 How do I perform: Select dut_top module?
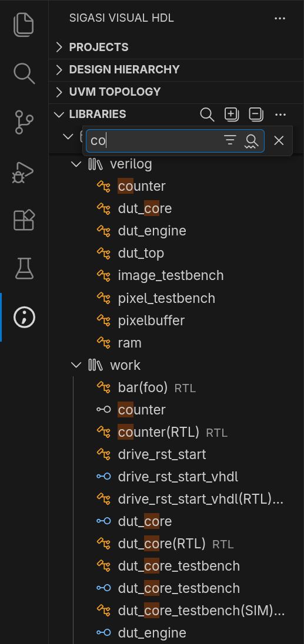click(x=141, y=254)
